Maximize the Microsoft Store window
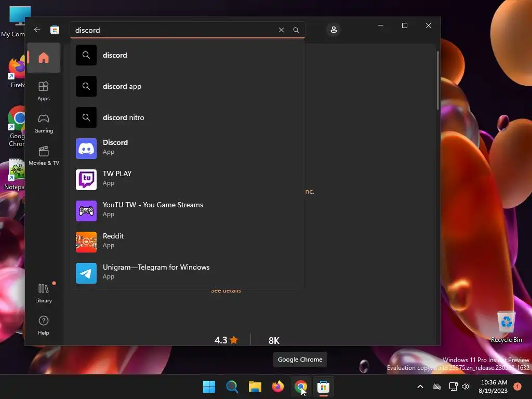This screenshot has width=532, height=399. pyautogui.click(x=404, y=25)
